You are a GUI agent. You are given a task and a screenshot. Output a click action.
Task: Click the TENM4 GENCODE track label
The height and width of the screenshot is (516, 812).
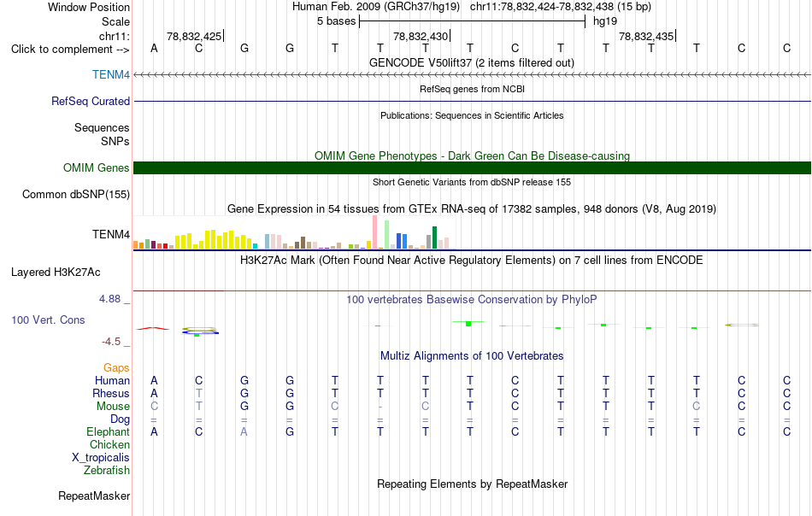click(x=111, y=74)
